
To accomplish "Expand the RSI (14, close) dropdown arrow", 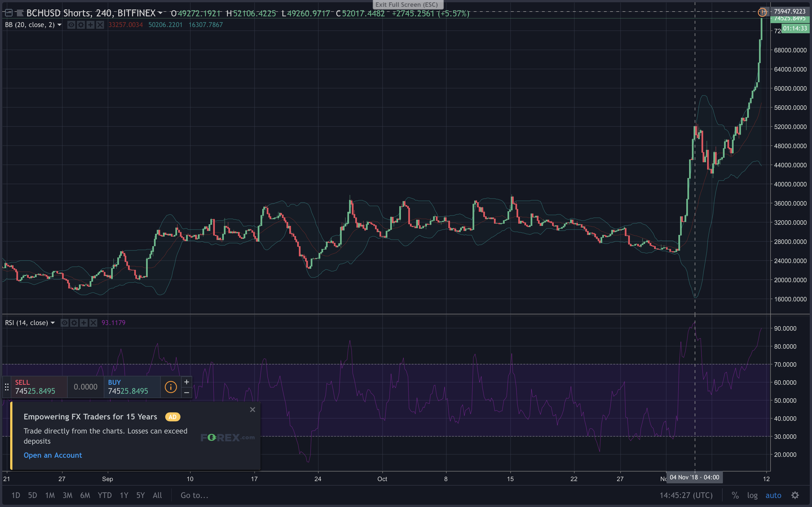I will tap(53, 323).
